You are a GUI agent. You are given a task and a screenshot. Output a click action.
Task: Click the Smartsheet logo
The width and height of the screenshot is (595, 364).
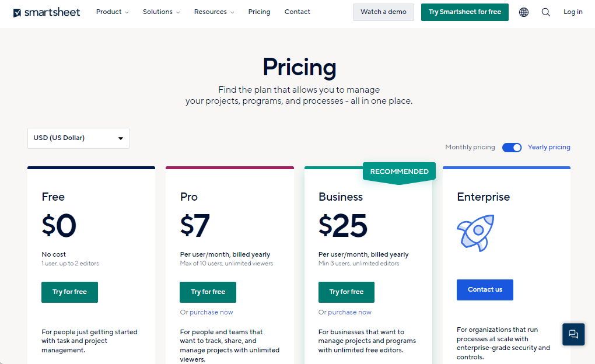click(47, 12)
